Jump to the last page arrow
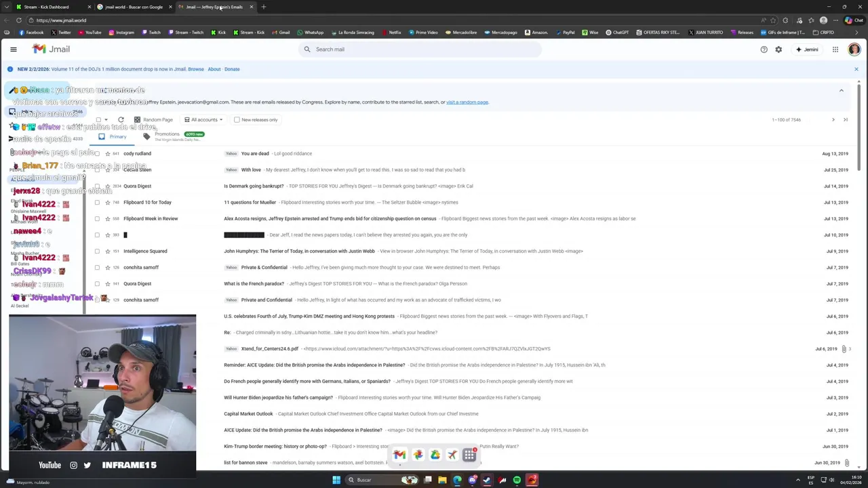The width and height of the screenshot is (868, 488). point(846,120)
